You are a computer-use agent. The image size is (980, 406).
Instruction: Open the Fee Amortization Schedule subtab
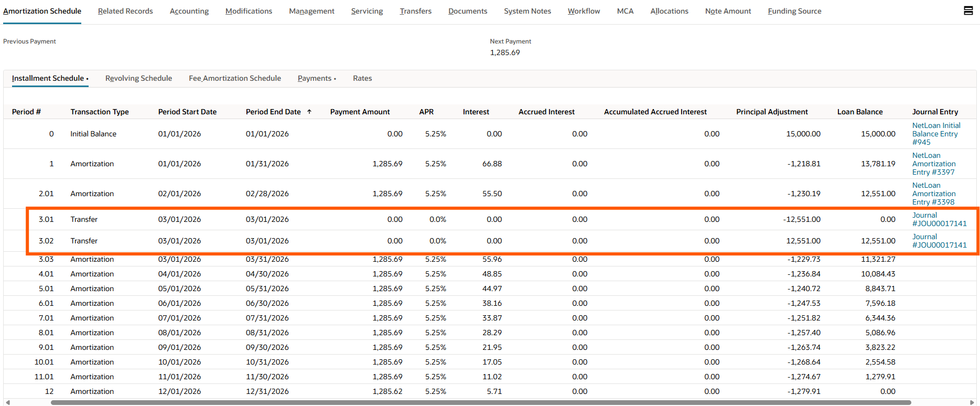coord(234,78)
